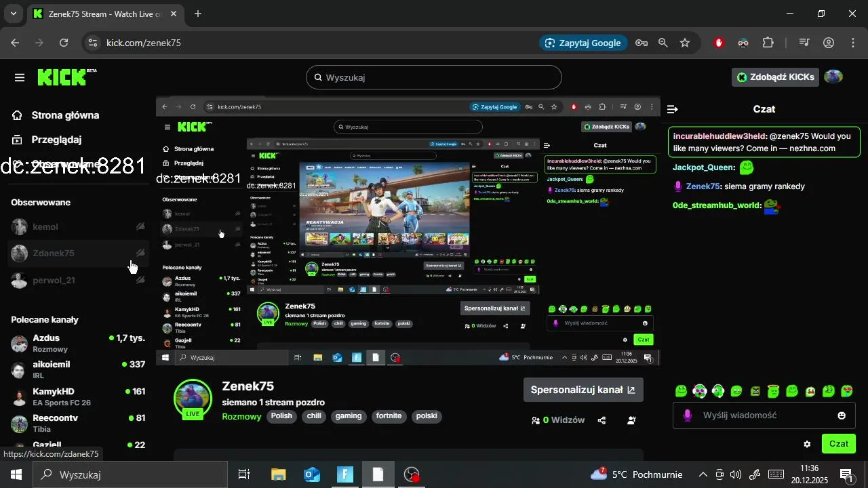Toggle notifications for Zdanek75 channel
The height and width of the screenshot is (488, 868).
tap(140, 253)
